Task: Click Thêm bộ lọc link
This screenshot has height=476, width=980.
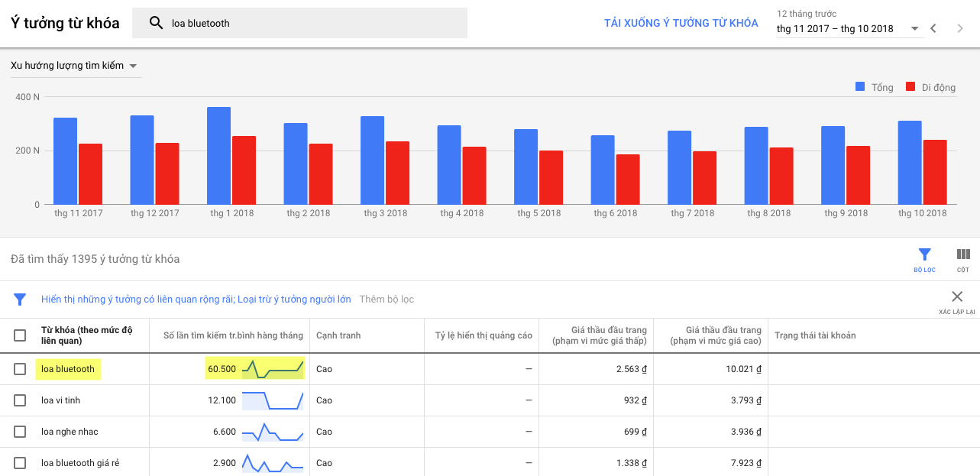Action: (x=387, y=300)
